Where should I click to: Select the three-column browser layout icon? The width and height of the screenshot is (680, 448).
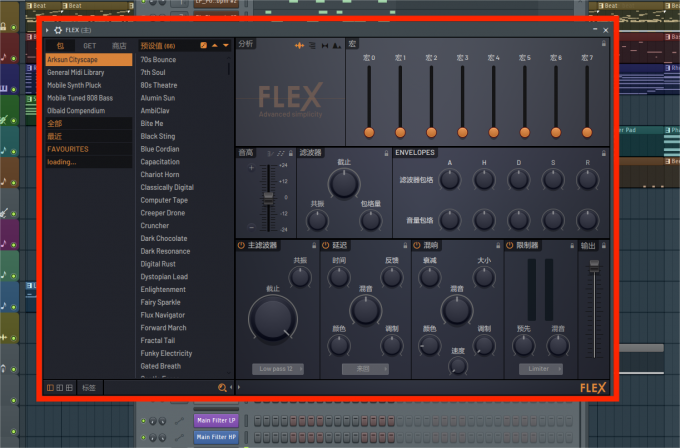click(x=69, y=388)
